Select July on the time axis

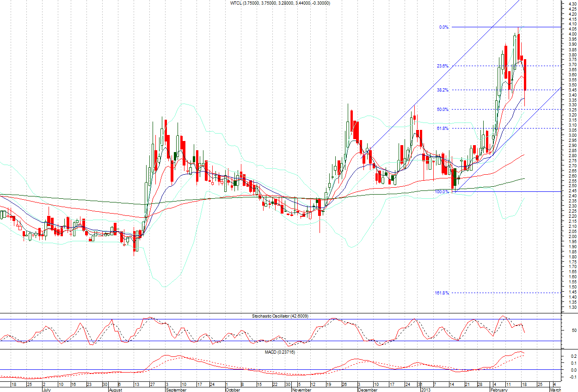coord(47,390)
